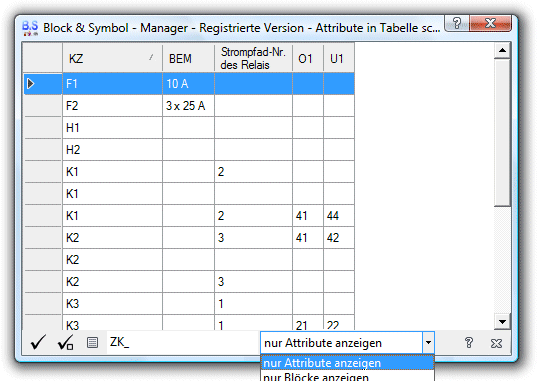Click the top-left select-all header cell
537x381 pixels.
coord(43,58)
